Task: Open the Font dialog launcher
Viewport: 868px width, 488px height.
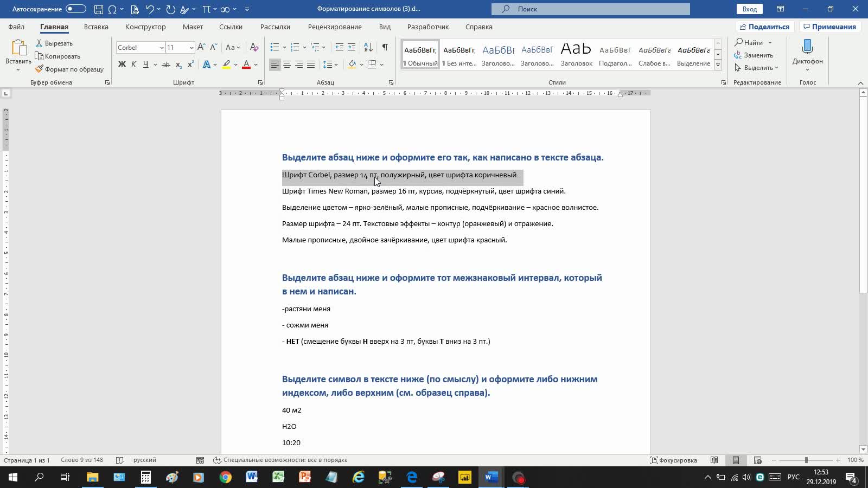Action: pyautogui.click(x=260, y=82)
